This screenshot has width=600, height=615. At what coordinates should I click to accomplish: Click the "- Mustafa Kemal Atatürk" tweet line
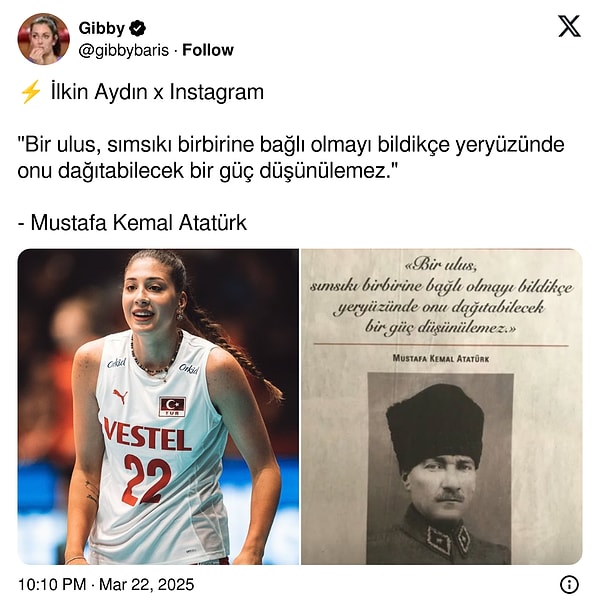point(132,222)
